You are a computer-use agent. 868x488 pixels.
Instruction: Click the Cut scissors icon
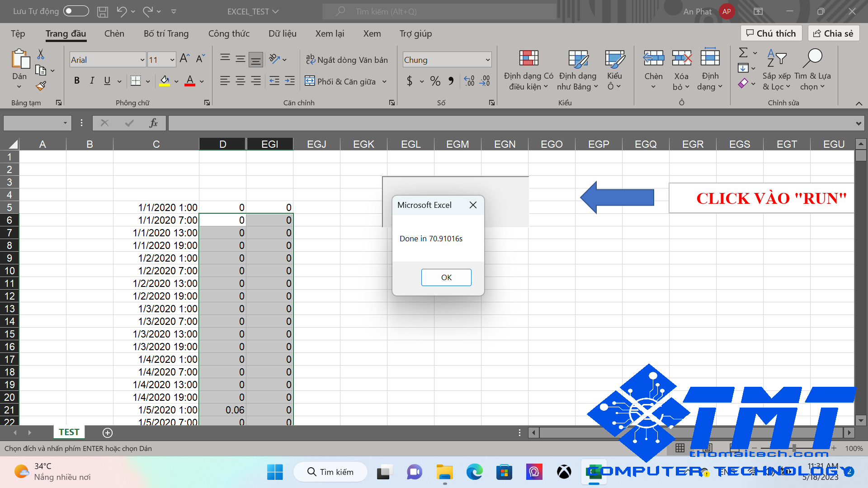41,54
